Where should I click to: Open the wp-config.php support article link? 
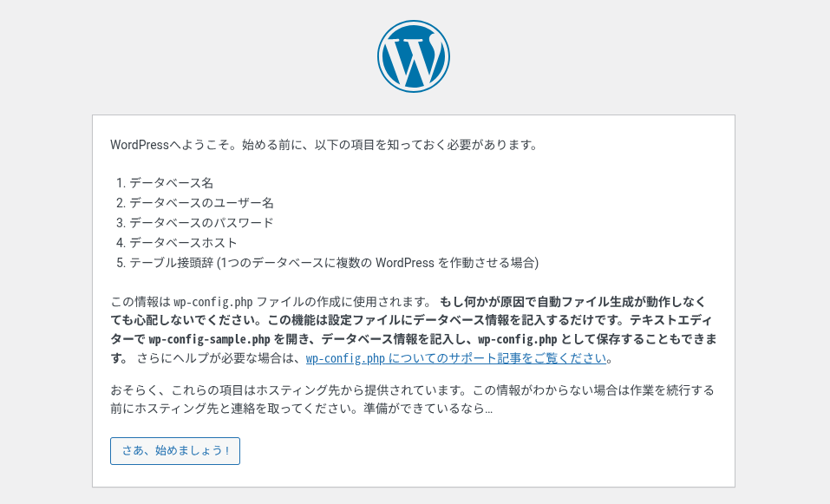pos(456,358)
